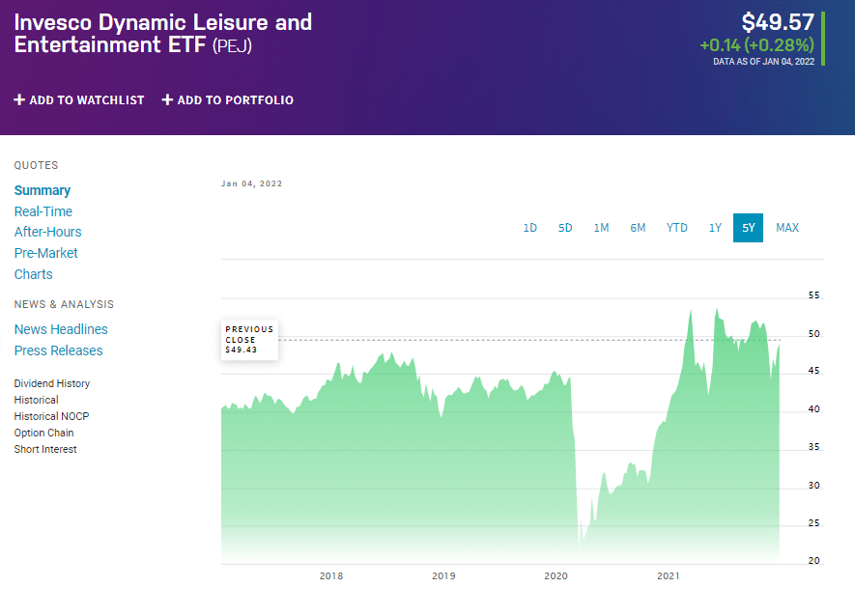
Task: Switch chart to 1M range
Action: [602, 228]
